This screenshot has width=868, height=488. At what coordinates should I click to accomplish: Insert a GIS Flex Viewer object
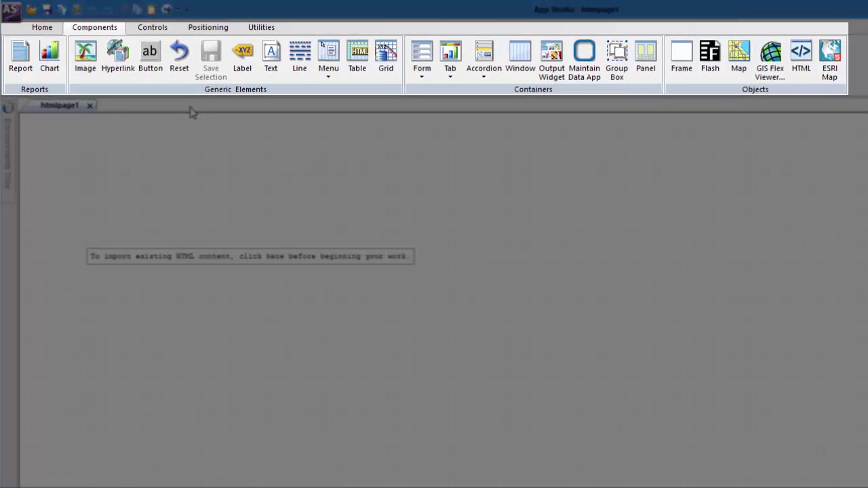click(770, 60)
